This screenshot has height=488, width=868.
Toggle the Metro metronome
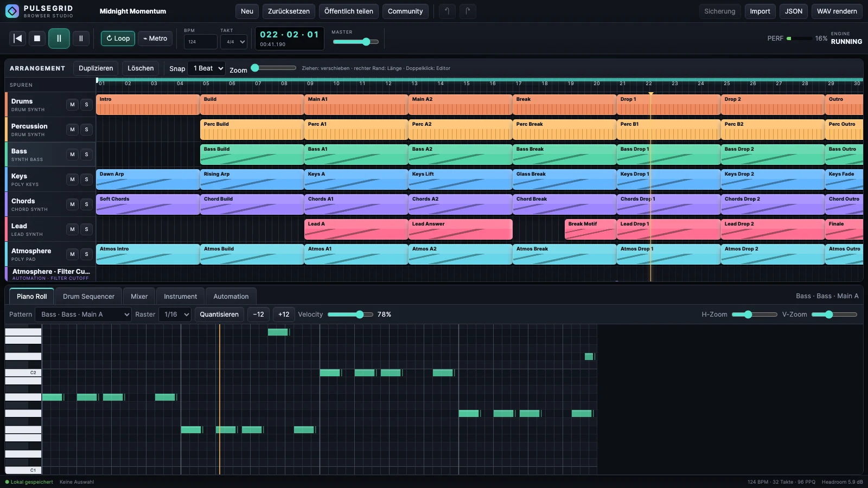click(x=155, y=38)
